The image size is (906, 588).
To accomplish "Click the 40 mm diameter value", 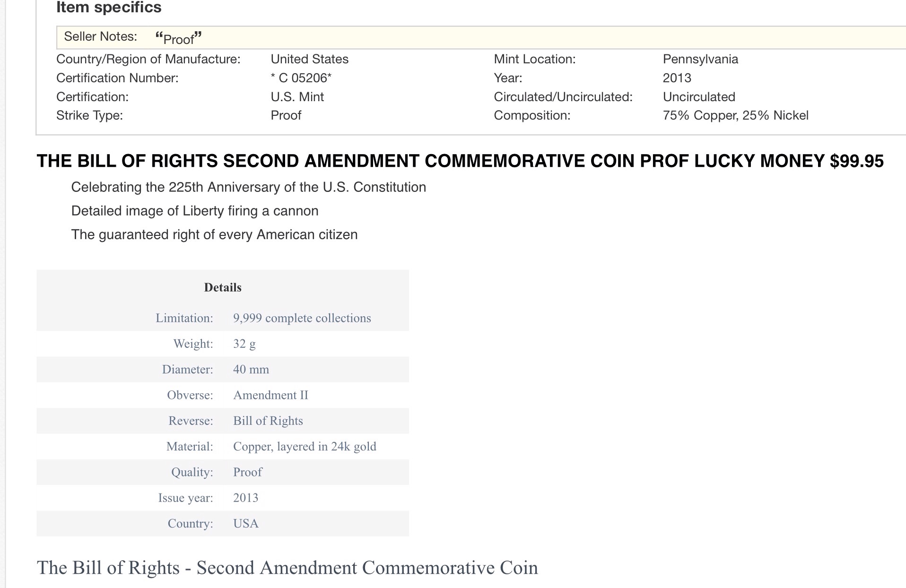I will coord(251,370).
